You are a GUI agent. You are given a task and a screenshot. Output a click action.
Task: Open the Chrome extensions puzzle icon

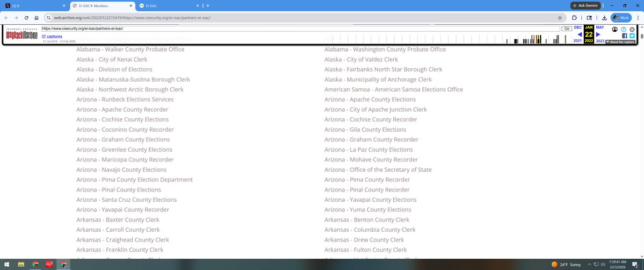(574, 17)
